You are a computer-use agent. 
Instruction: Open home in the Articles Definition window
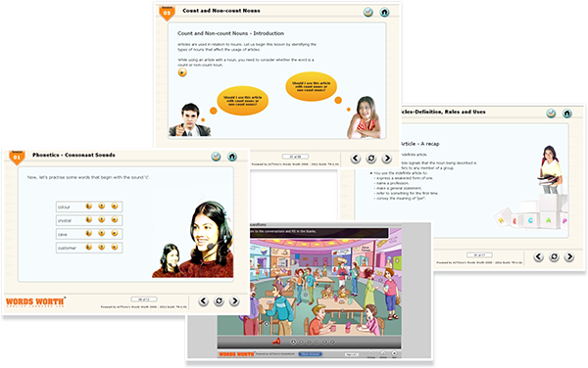point(567,114)
